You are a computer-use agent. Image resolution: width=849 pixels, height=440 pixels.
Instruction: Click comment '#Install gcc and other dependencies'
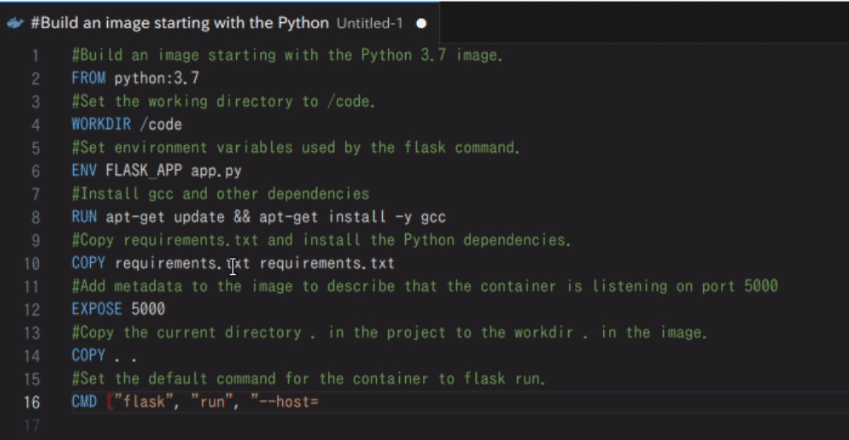pyautogui.click(x=220, y=194)
